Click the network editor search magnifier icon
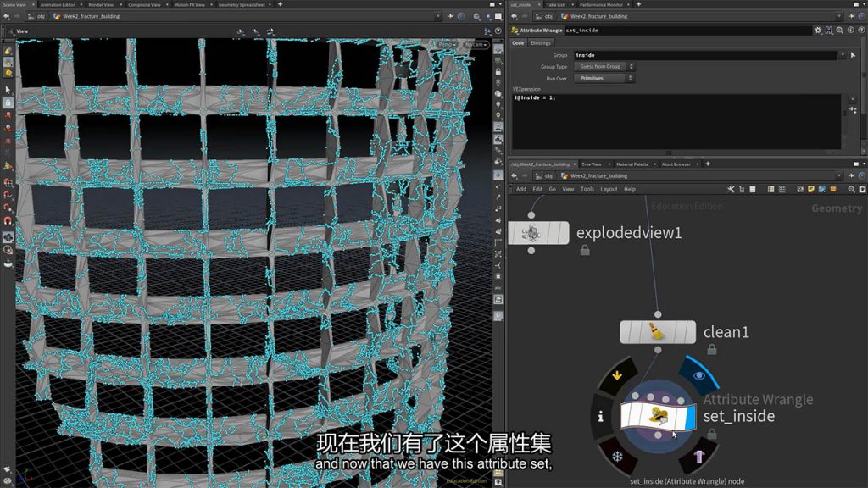Image resolution: width=868 pixels, height=488 pixels. 851,189
